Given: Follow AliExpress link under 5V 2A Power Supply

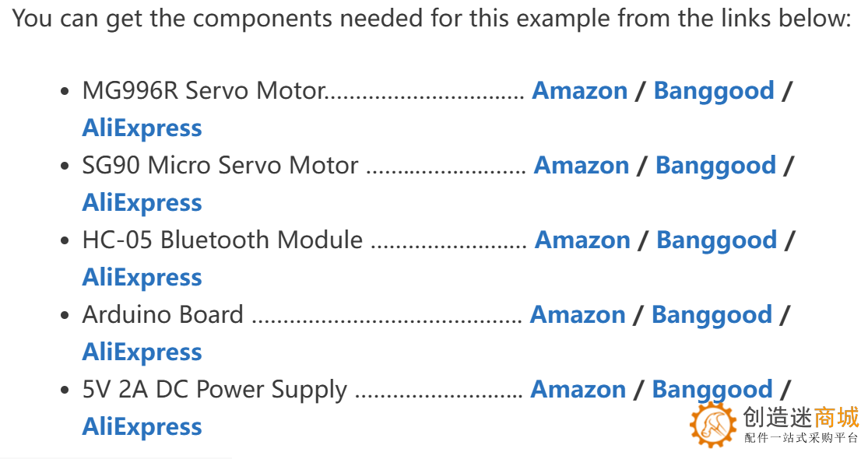Looking at the screenshot, I should pos(142,427).
